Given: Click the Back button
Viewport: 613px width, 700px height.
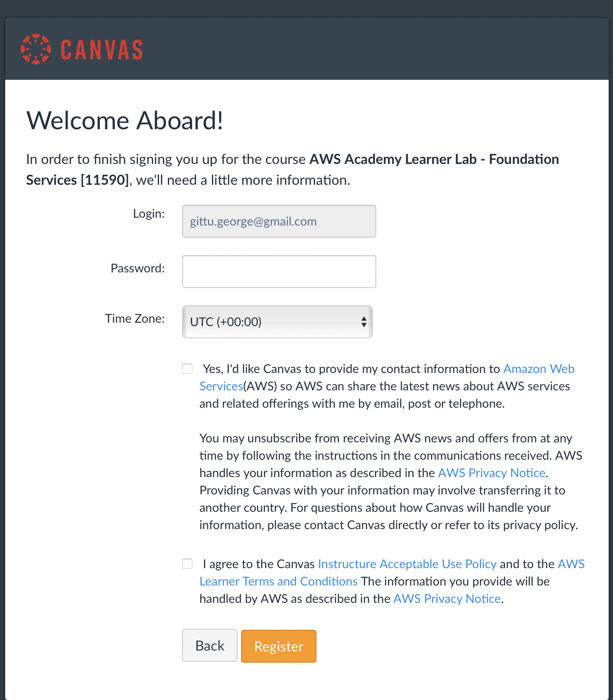Looking at the screenshot, I should [210, 645].
